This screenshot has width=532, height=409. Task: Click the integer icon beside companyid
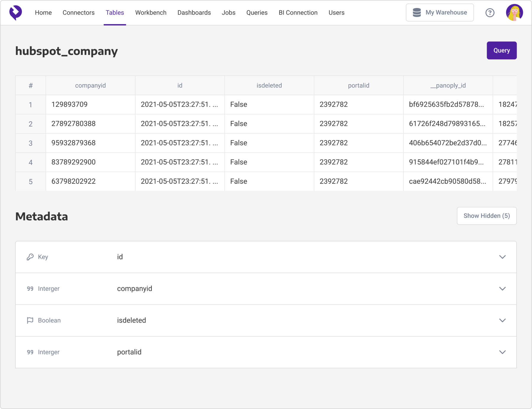30,289
